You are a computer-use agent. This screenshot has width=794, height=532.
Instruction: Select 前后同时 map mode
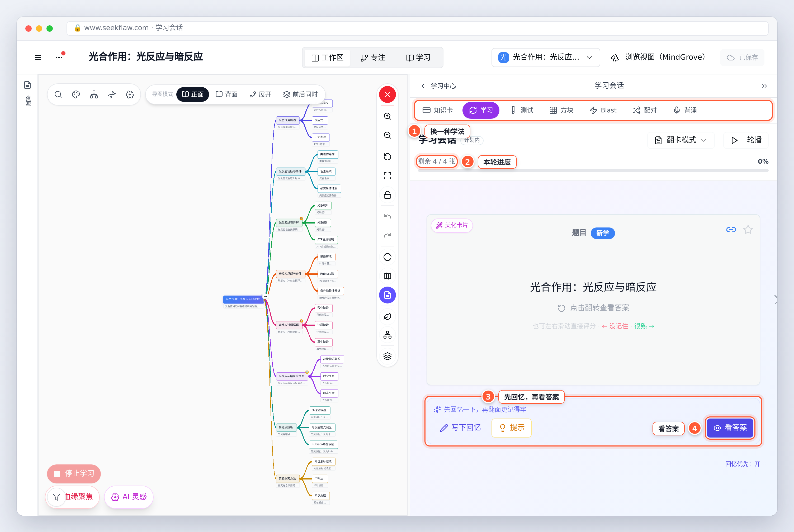point(300,94)
